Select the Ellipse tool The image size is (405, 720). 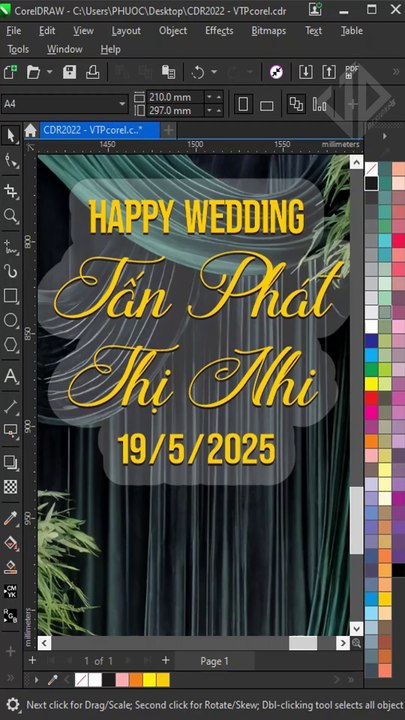coord(10,320)
